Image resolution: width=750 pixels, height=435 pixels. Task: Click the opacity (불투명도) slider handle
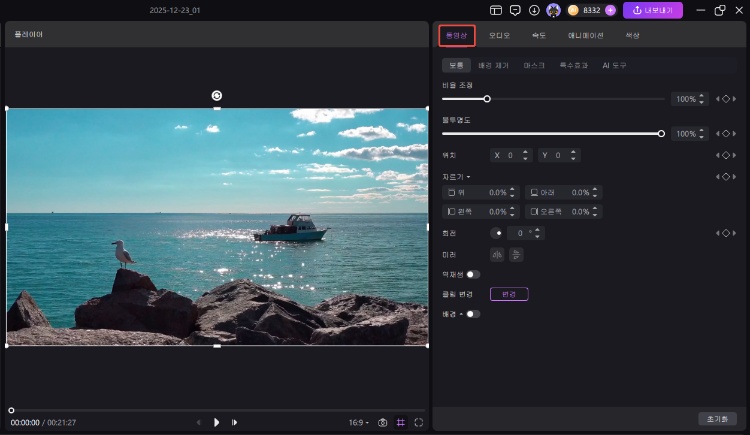point(661,134)
